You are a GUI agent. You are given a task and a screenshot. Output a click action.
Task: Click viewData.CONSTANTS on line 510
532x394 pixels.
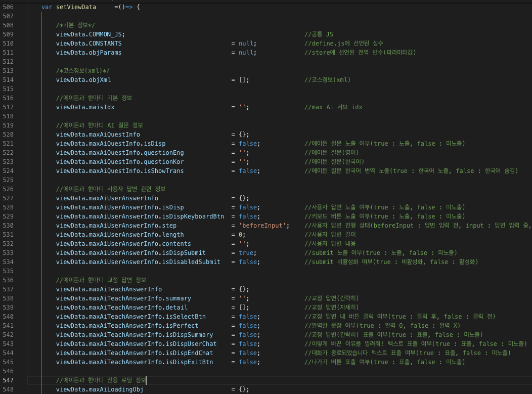pos(89,43)
